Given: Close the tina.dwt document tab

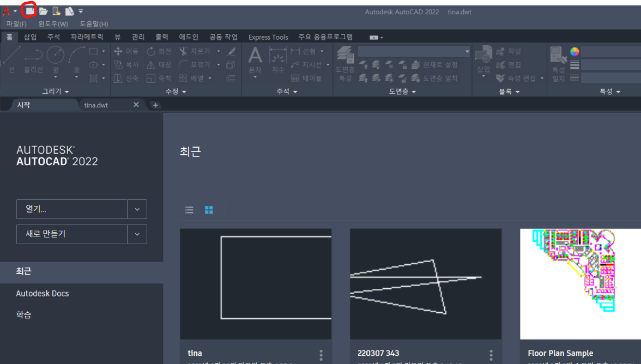Looking at the screenshot, I should [136, 105].
